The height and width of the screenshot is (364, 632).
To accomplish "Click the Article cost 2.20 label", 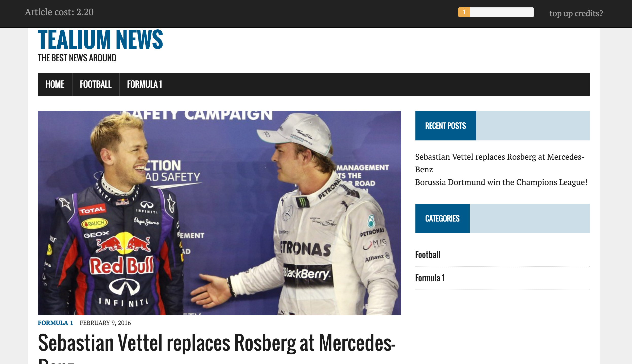I will (x=59, y=12).
